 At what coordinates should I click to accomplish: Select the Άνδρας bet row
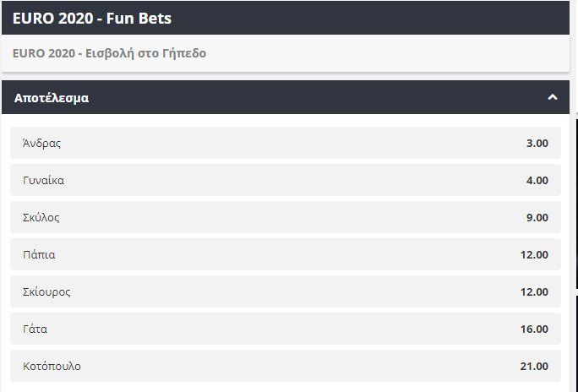click(x=285, y=143)
